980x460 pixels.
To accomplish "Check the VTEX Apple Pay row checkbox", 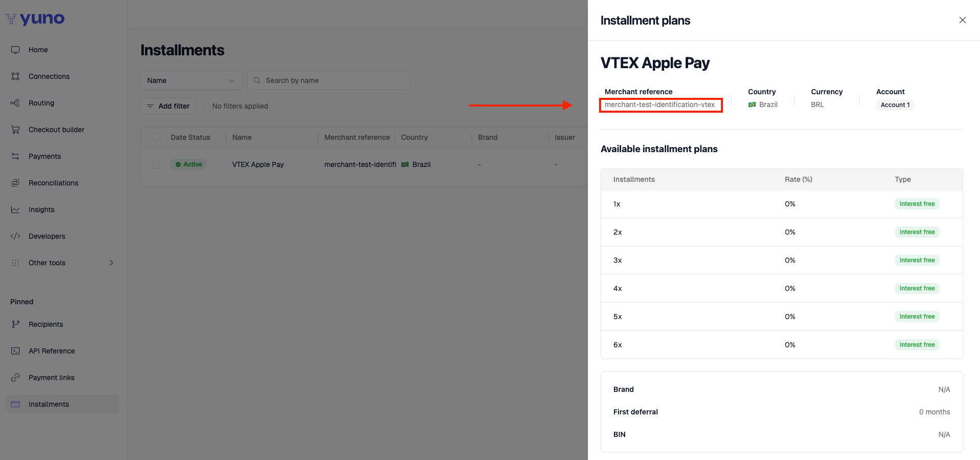I will (x=157, y=165).
